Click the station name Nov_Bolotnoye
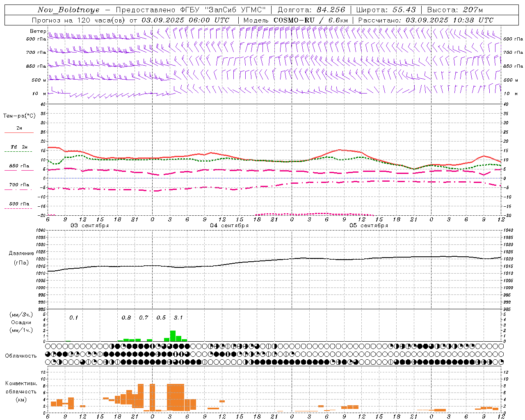This screenshot has width=525, height=420. click(68, 10)
